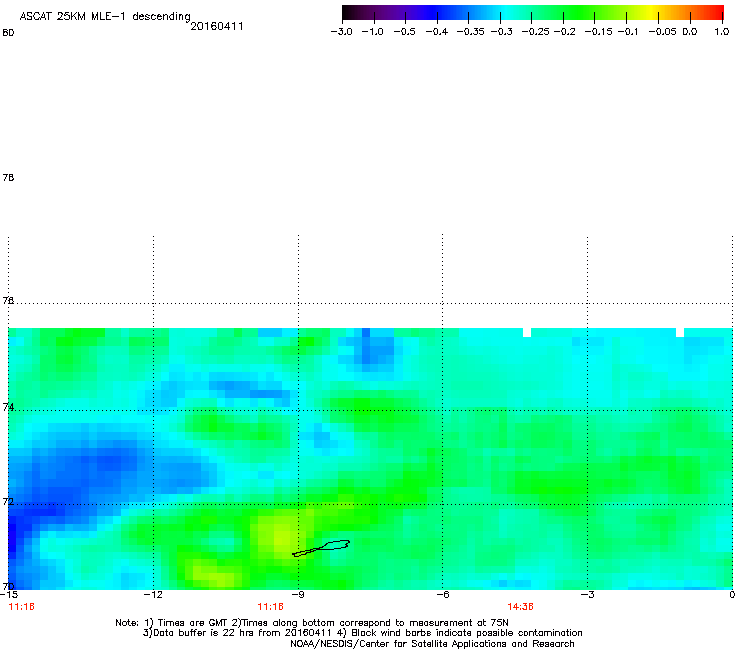The image size is (740, 650).
Task: Click the latitude label 74
Action: pyautogui.click(x=8, y=407)
